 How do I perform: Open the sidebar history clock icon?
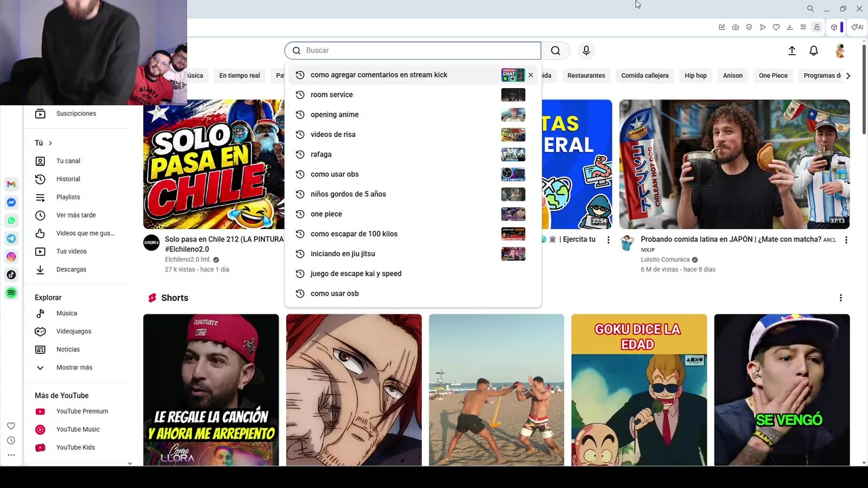tap(11, 441)
